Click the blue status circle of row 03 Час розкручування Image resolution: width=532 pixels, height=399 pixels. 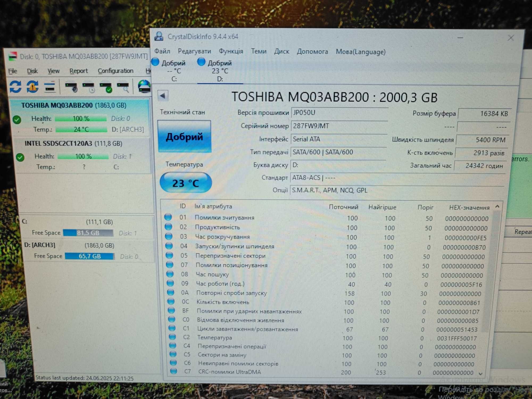point(169,236)
